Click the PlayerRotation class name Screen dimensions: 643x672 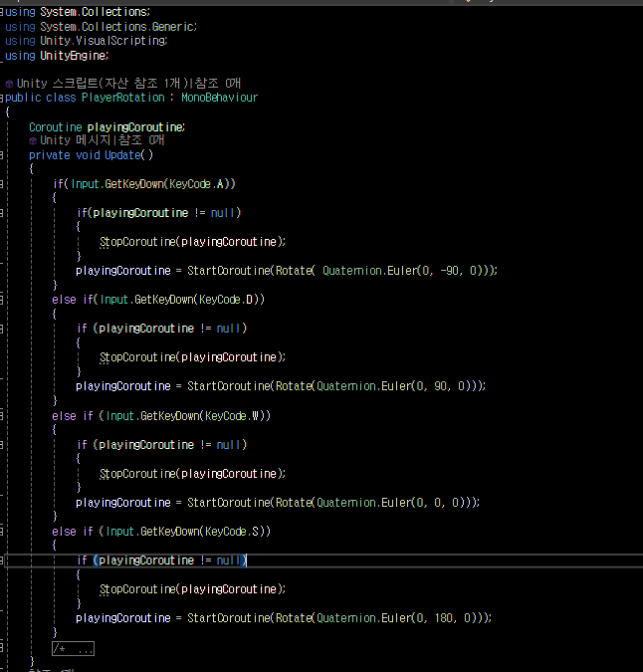[x=123, y=98]
